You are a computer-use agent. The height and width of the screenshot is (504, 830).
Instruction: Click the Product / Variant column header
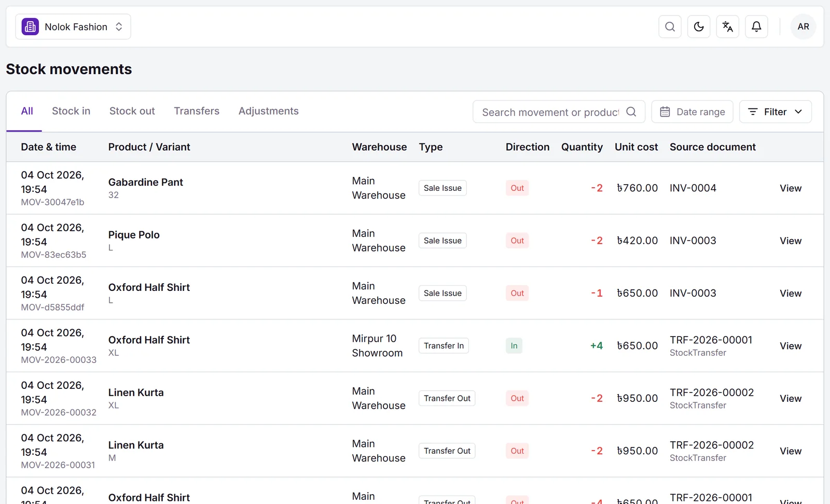149,147
